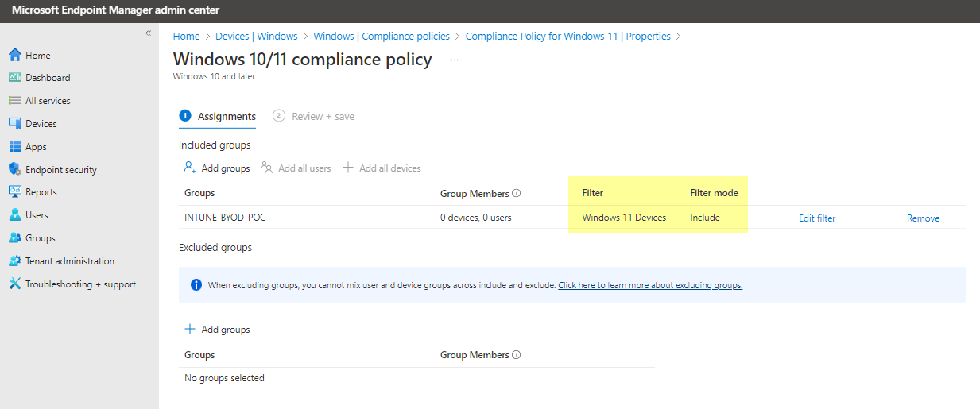980x409 pixels.
Task: Open Troubleshooting + support in left navigation
Action: tap(81, 284)
